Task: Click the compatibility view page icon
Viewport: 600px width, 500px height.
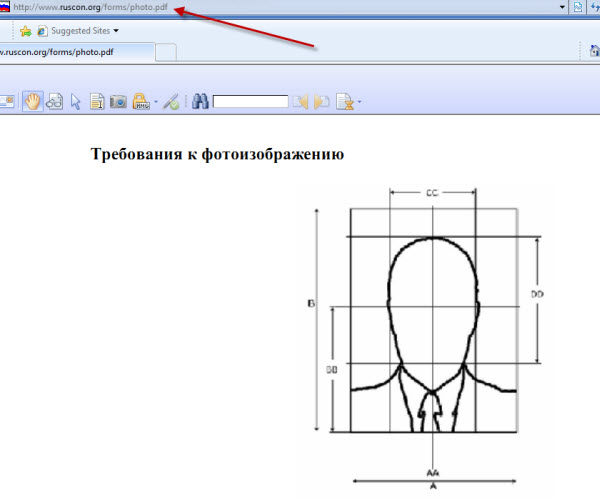Action: click(x=578, y=7)
